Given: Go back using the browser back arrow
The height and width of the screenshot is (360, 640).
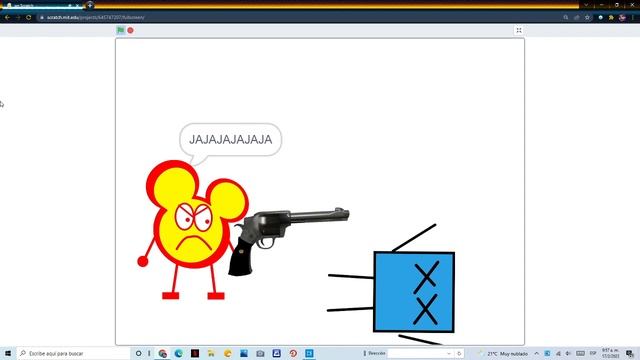Looking at the screenshot, I should click(x=7, y=18).
